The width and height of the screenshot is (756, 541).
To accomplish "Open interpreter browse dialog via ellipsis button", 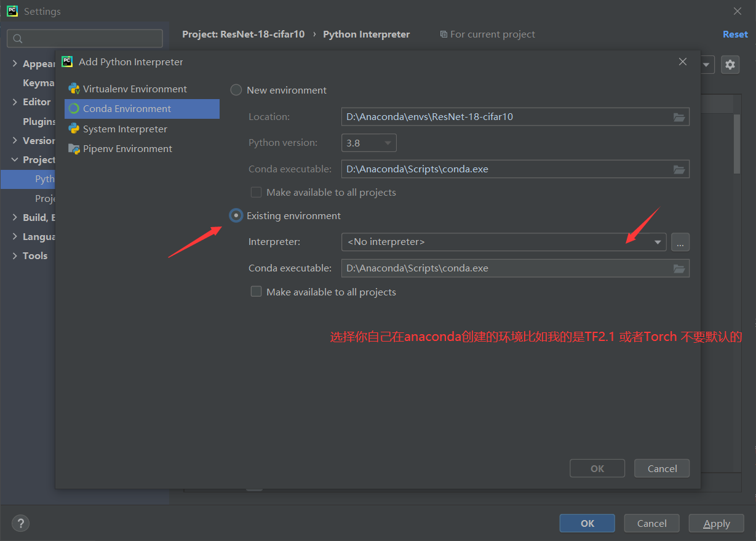I will click(680, 242).
